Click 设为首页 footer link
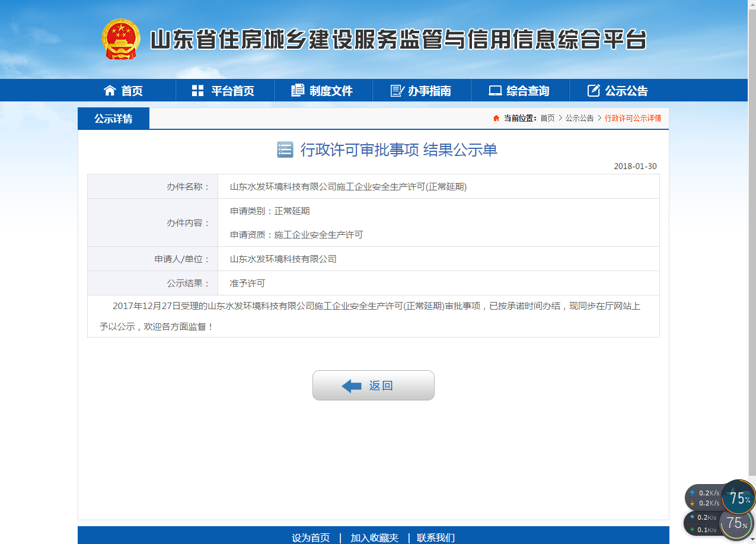 click(x=311, y=537)
